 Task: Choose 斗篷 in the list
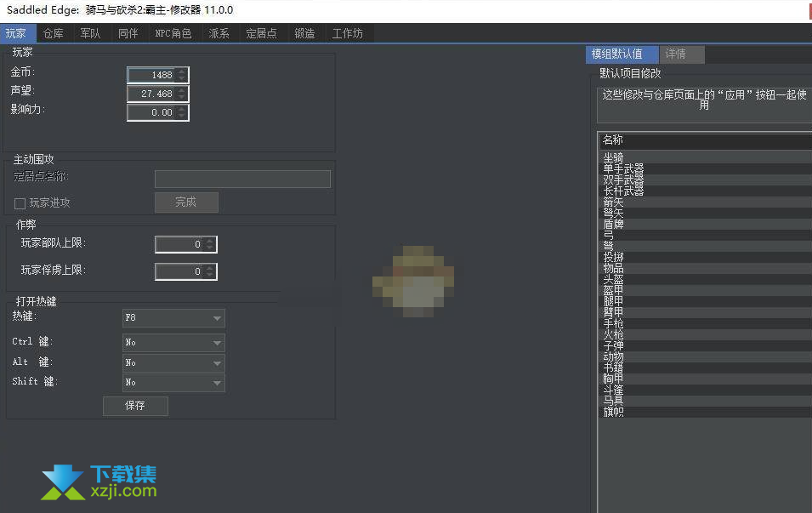[706, 390]
